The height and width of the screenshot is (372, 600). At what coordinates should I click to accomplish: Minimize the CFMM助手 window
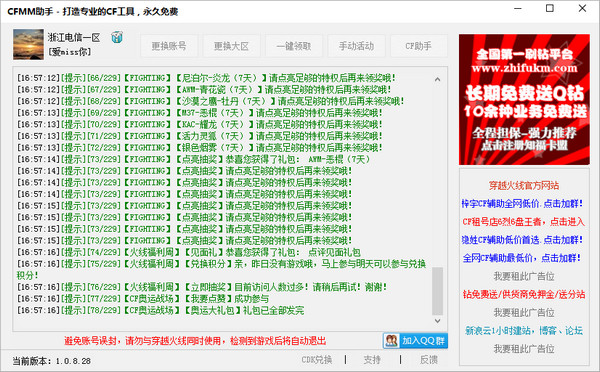(x=518, y=8)
